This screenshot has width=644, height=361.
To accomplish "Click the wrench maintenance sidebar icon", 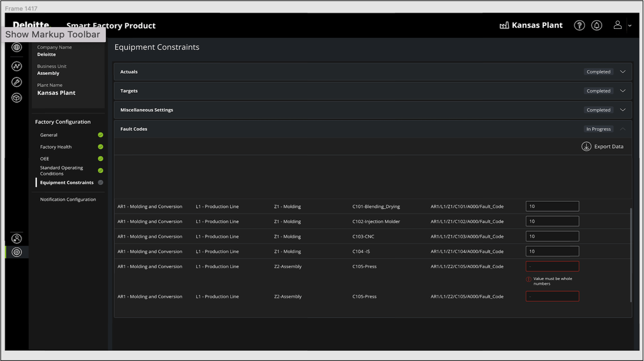I will point(17,82).
